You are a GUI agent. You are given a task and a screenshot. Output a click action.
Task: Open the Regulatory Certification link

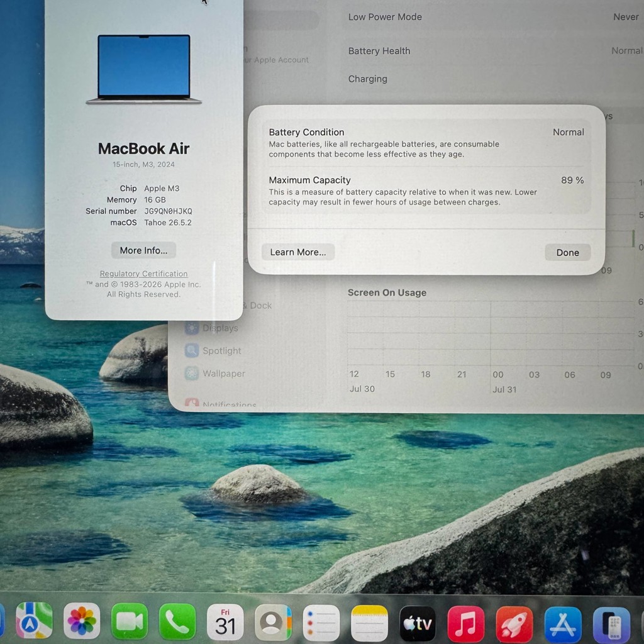(x=144, y=274)
